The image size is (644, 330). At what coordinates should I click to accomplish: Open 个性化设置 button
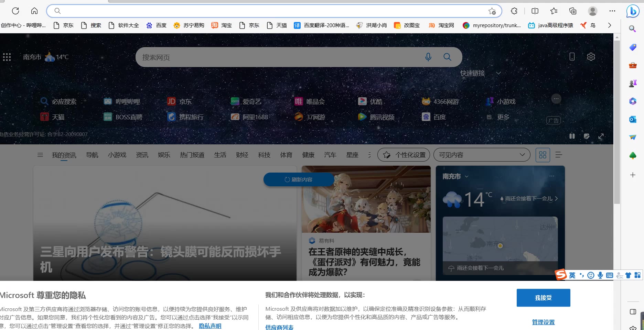click(404, 155)
